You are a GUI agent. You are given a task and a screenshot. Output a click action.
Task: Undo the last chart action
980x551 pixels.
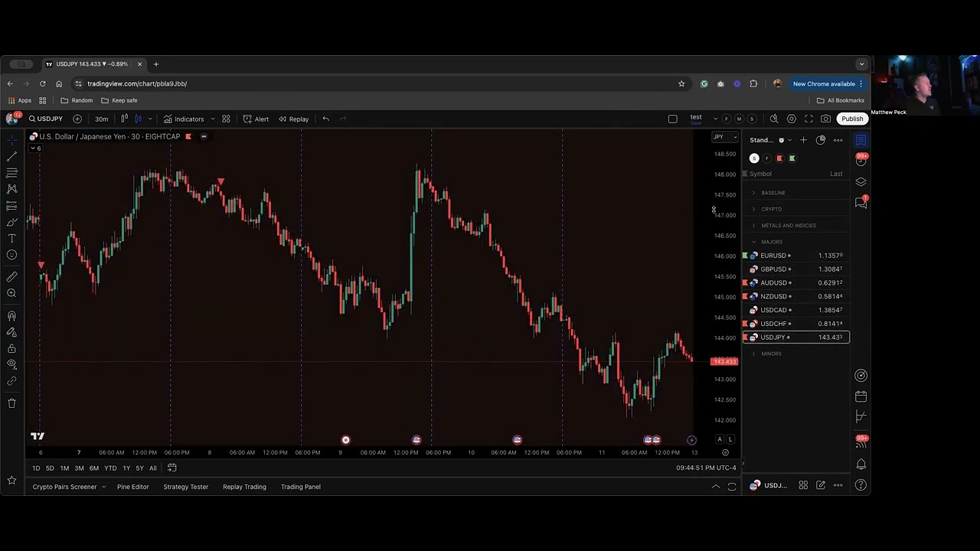325,119
